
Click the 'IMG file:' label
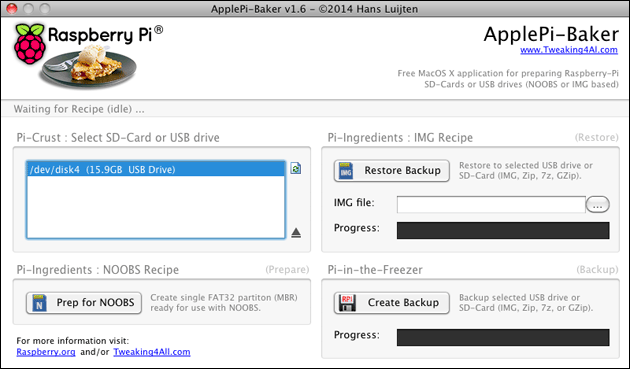click(x=354, y=203)
